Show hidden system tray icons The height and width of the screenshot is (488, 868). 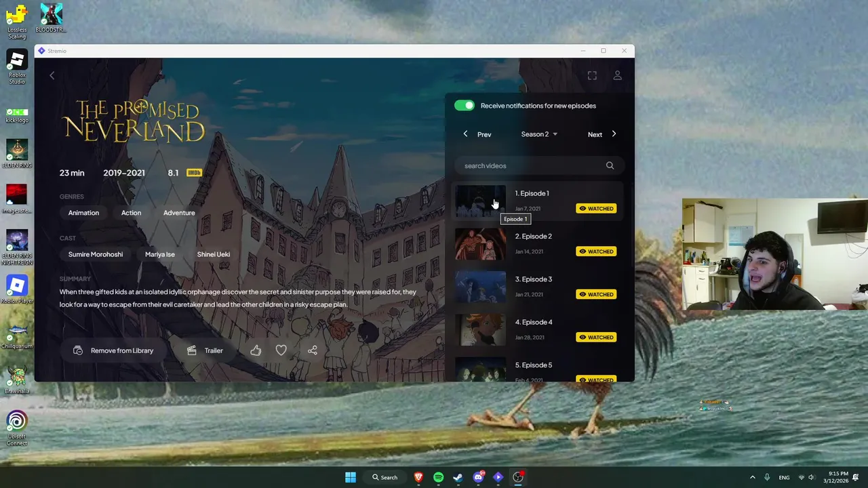click(752, 477)
